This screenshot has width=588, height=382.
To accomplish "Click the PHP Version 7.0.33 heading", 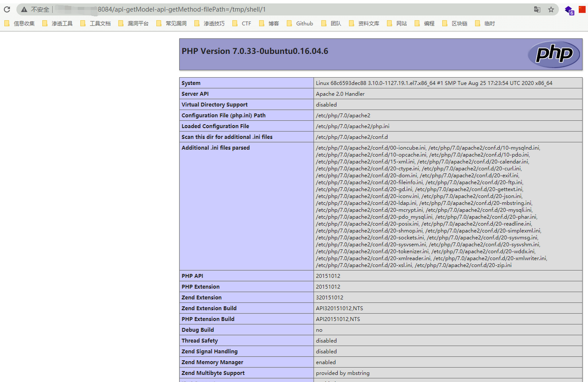I will click(x=255, y=51).
